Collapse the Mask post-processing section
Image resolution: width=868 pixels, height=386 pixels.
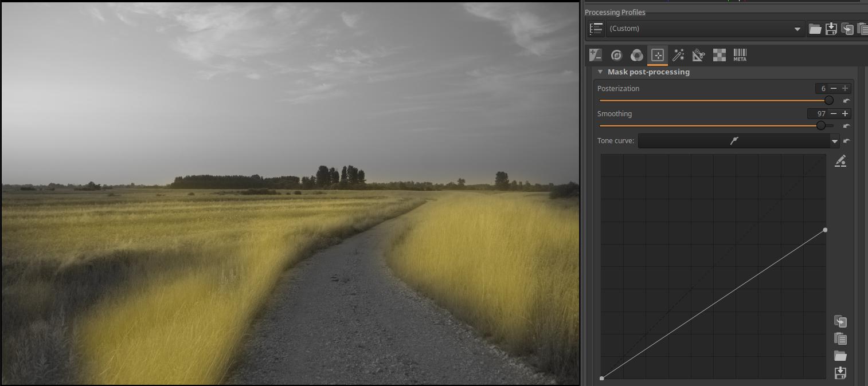click(x=600, y=72)
